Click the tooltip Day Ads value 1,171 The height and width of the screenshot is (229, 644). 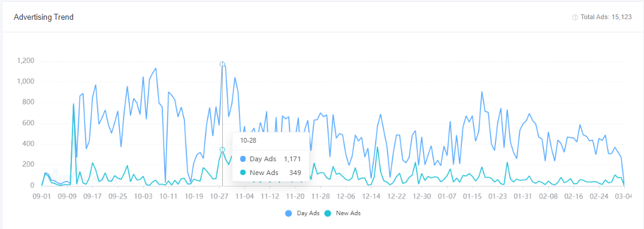point(292,159)
